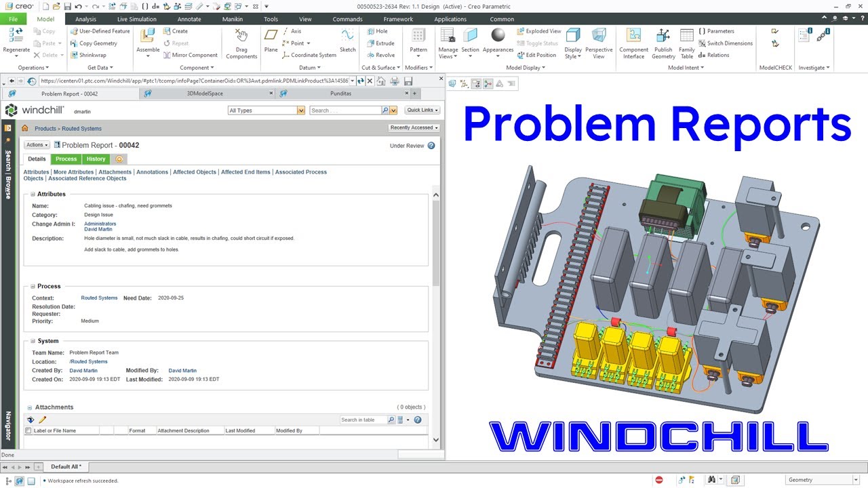Switch to Live Simulation tab
Viewport: 868px width, 488px height.
[136, 19]
